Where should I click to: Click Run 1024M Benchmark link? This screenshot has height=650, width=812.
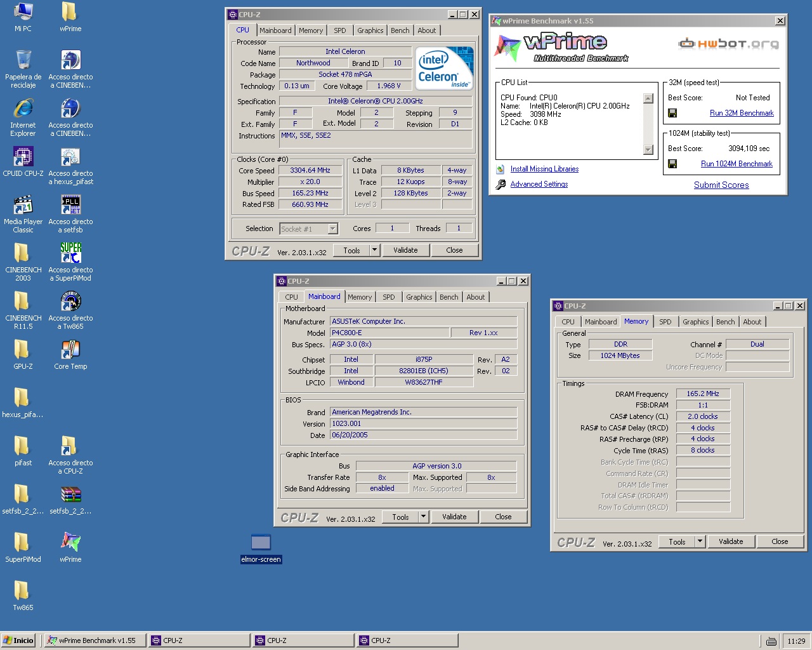pos(737,164)
